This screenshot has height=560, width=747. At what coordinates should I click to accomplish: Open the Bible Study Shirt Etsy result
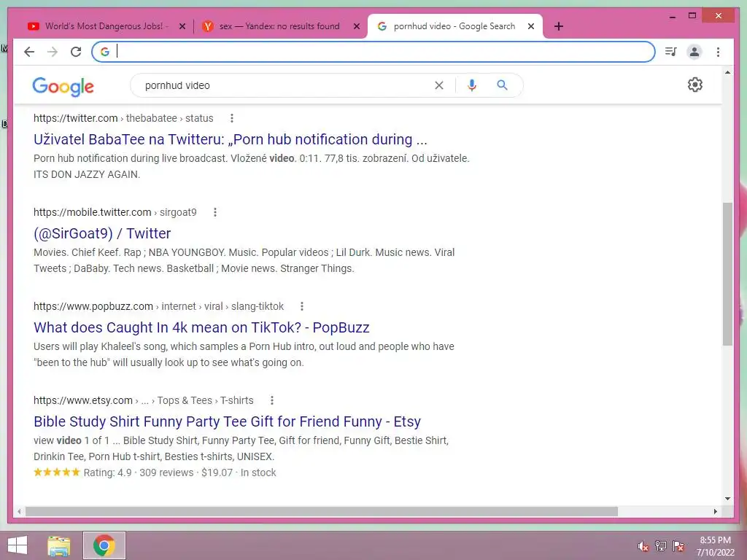(x=228, y=421)
